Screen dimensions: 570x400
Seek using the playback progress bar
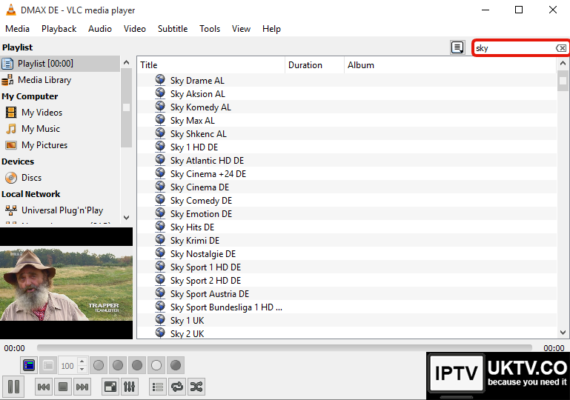tap(284, 348)
